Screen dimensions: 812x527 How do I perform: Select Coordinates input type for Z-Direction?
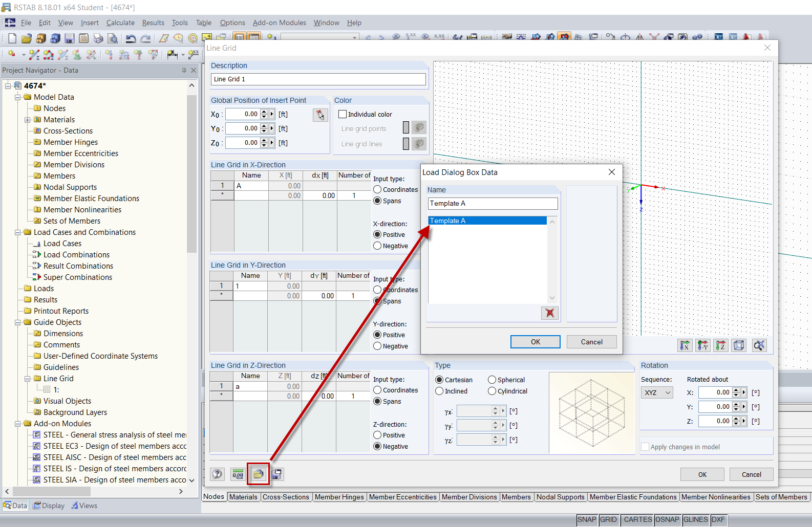(377, 390)
